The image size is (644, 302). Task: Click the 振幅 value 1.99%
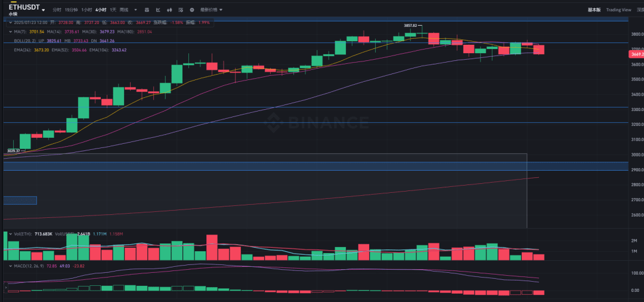[204, 23]
